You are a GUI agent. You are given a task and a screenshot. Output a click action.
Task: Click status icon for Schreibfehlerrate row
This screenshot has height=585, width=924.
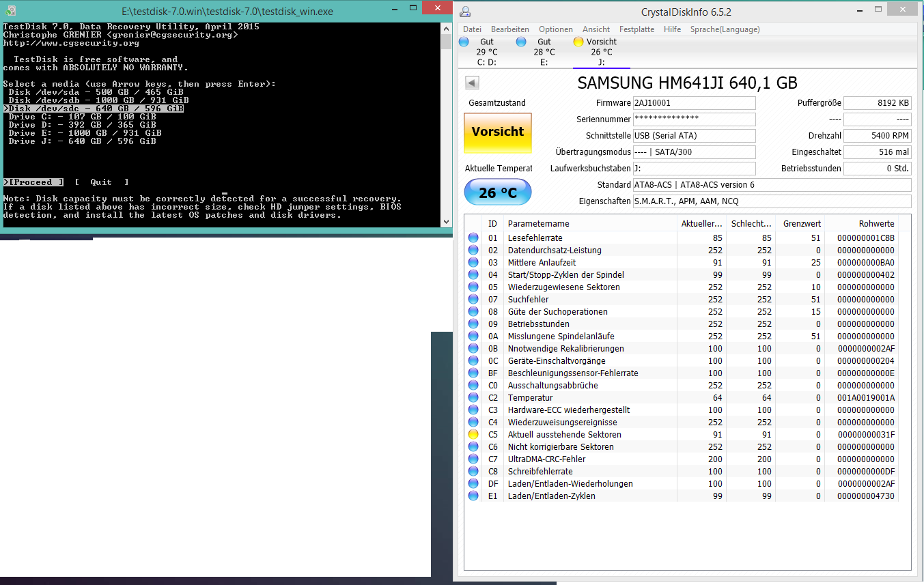click(x=473, y=471)
